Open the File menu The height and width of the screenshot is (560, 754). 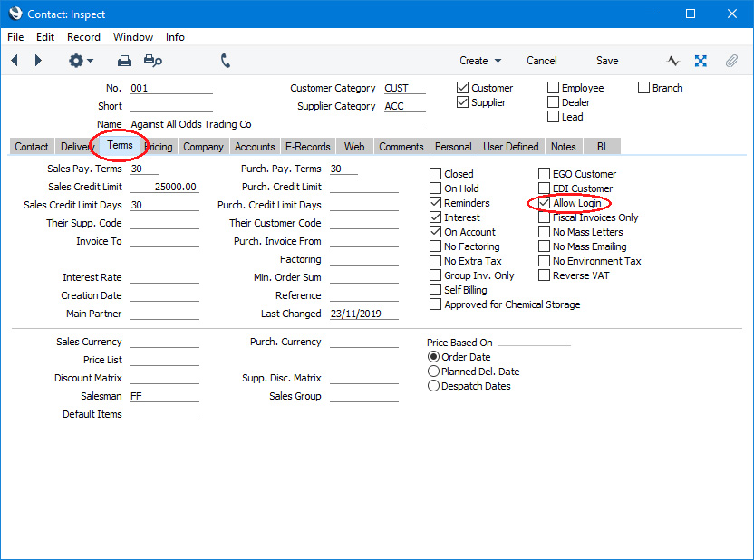(x=15, y=37)
